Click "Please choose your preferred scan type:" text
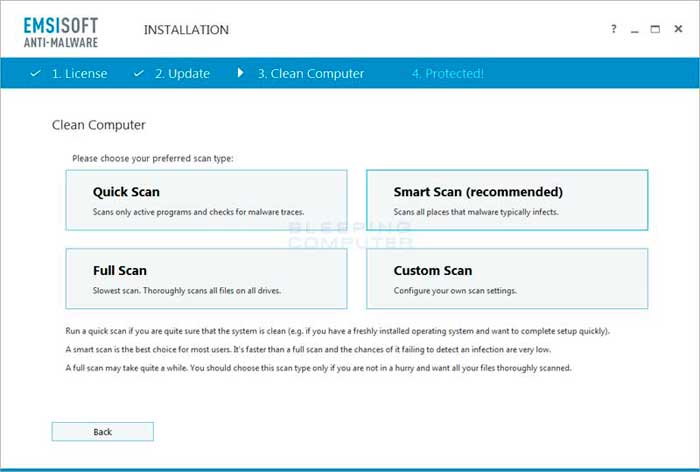 pos(153,159)
